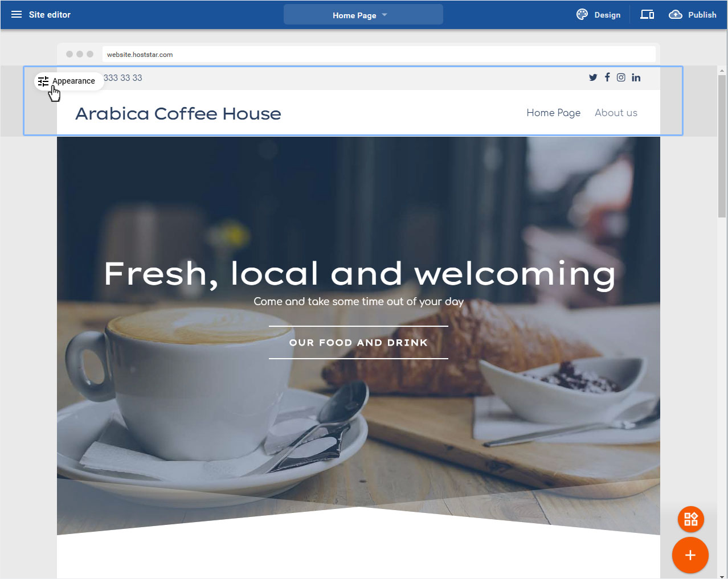728x579 pixels.
Task: Click the Publish cloud upload icon
Action: coord(676,15)
